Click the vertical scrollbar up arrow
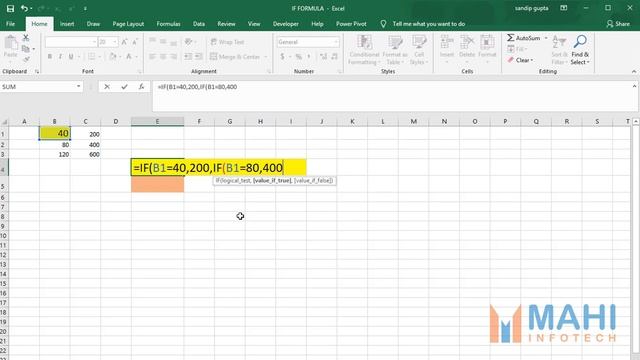This screenshot has height=360, width=640. (636, 122)
